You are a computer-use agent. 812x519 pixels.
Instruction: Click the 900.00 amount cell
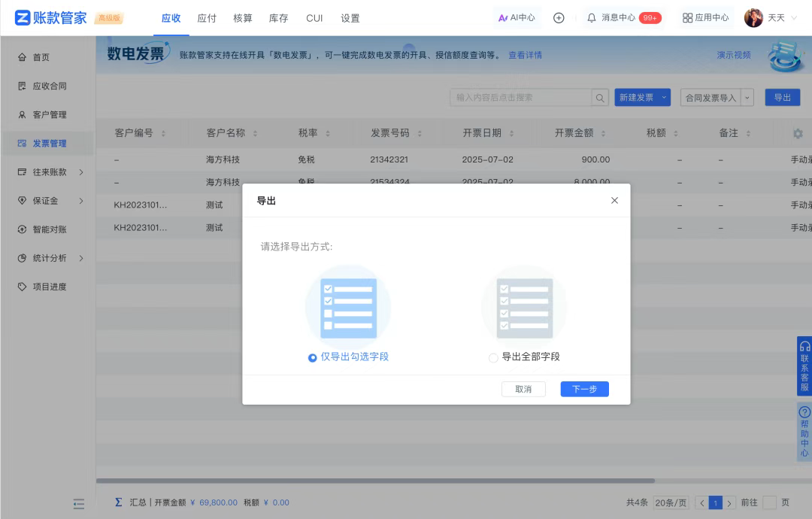pyautogui.click(x=595, y=159)
